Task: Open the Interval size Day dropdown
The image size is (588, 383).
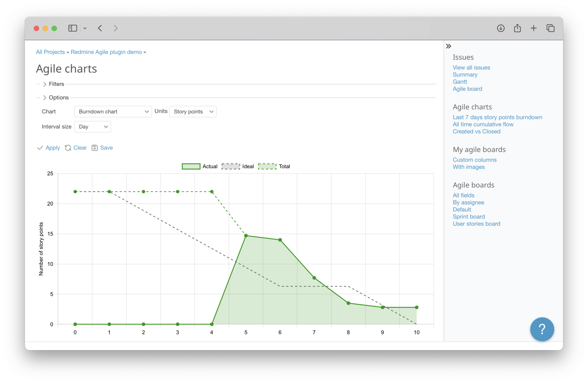Action: [92, 127]
